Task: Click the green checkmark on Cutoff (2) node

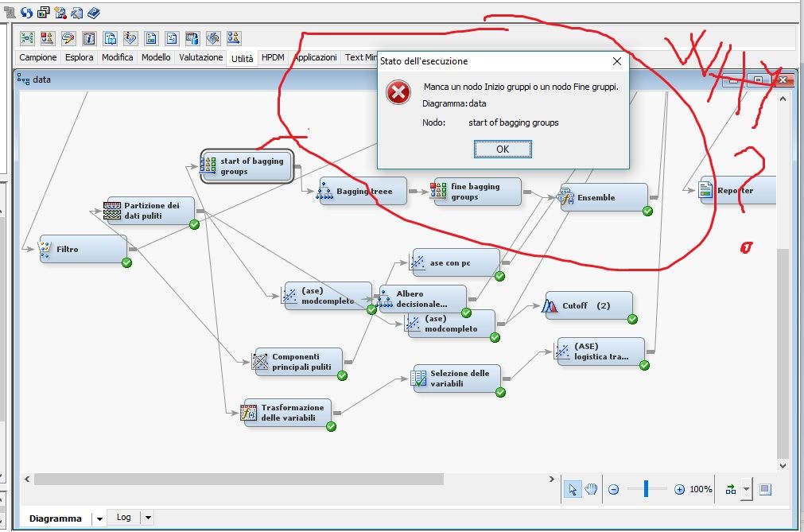Action: 632,317
